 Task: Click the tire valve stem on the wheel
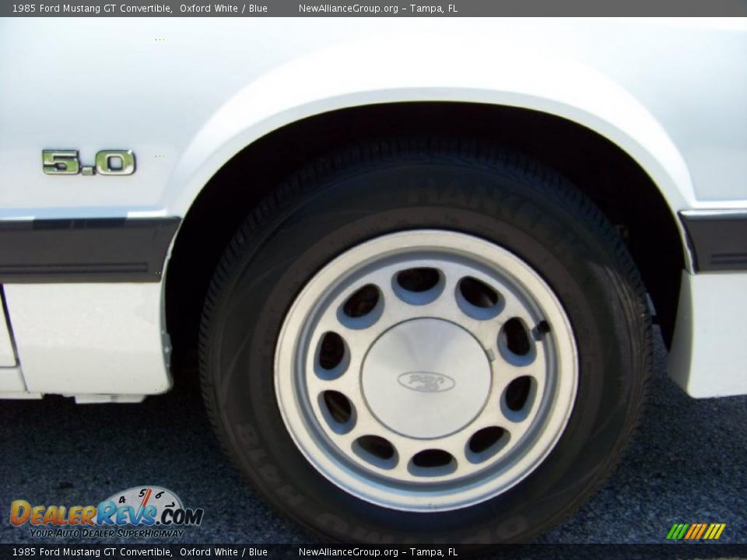tap(540, 329)
